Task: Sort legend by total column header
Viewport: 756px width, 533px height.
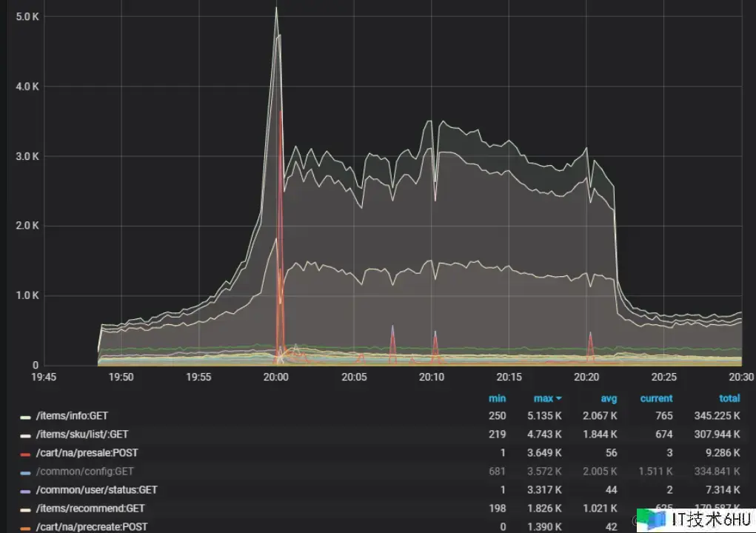Action: click(x=729, y=398)
